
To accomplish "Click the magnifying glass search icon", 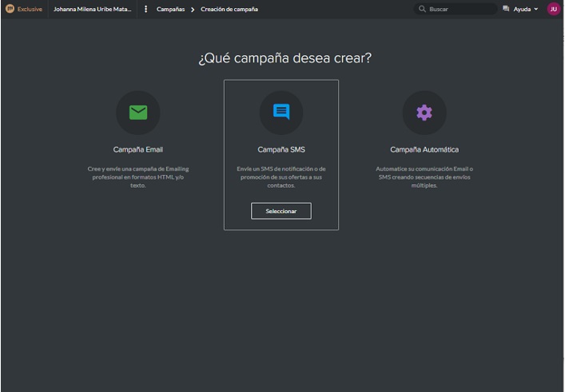I will tap(422, 9).
